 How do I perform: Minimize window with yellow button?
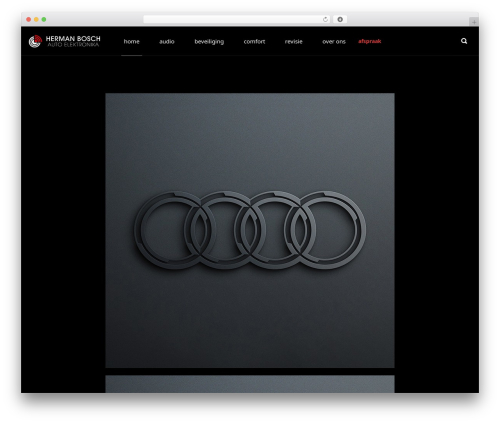(36, 19)
